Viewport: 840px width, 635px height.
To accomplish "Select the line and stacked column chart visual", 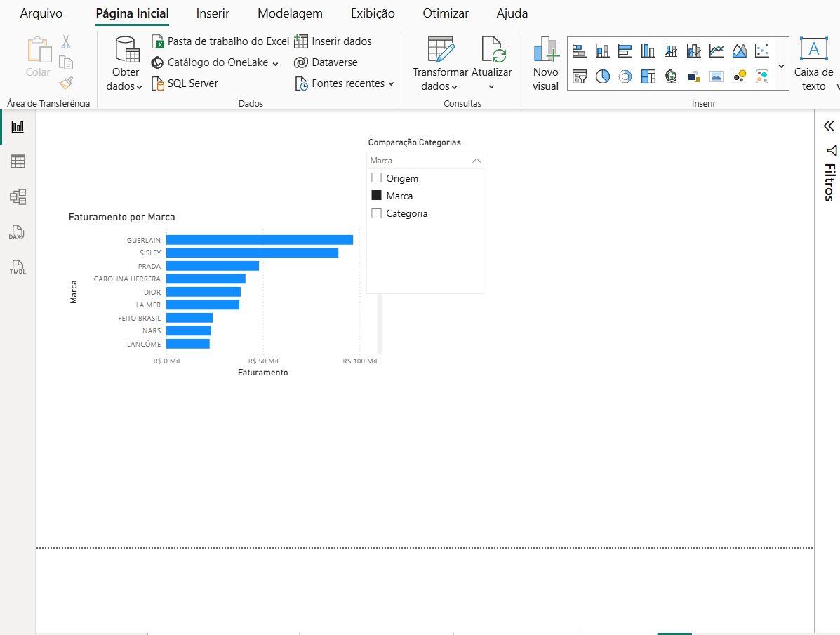I will (x=671, y=51).
